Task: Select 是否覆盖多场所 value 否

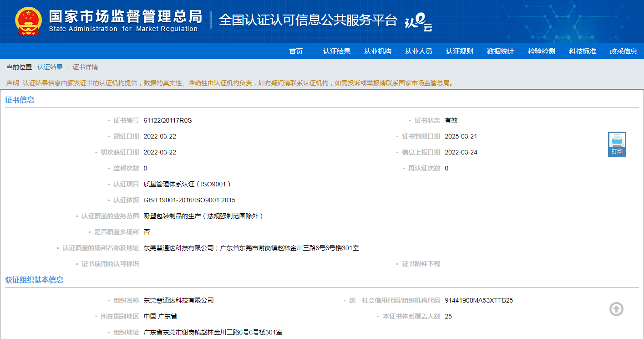Action: pos(147,232)
